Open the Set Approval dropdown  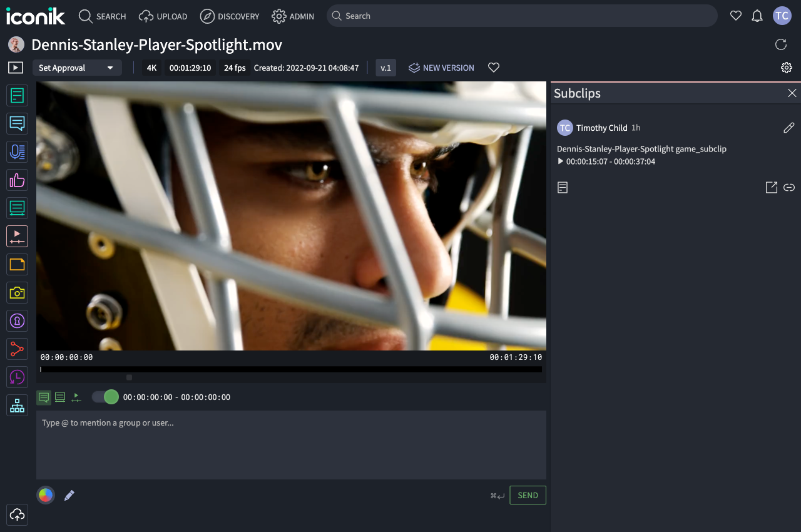tap(77, 67)
